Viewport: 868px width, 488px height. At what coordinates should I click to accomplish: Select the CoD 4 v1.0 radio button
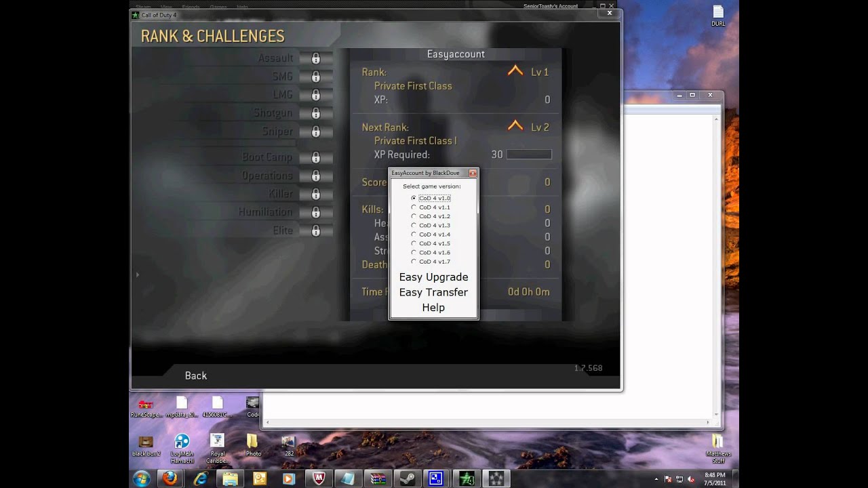point(414,198)
